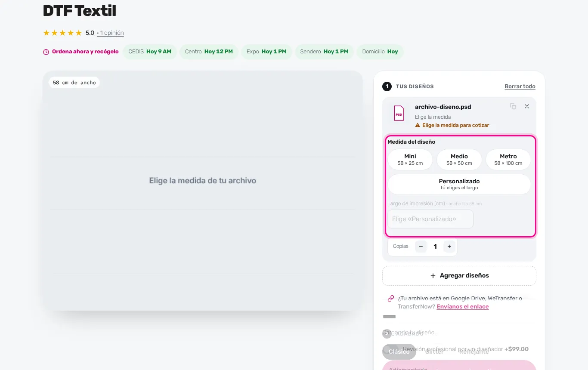Click the print length input field

pos(430,219)
